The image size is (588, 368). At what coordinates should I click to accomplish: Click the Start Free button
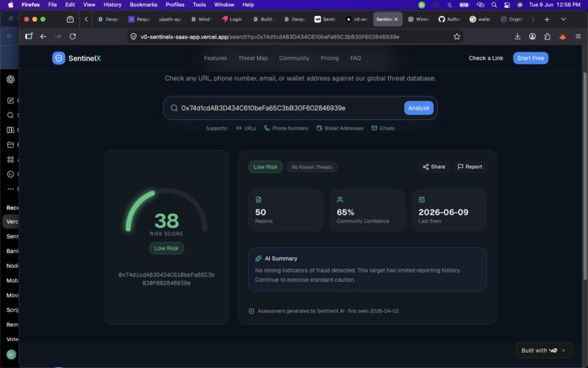pos(530,58)
